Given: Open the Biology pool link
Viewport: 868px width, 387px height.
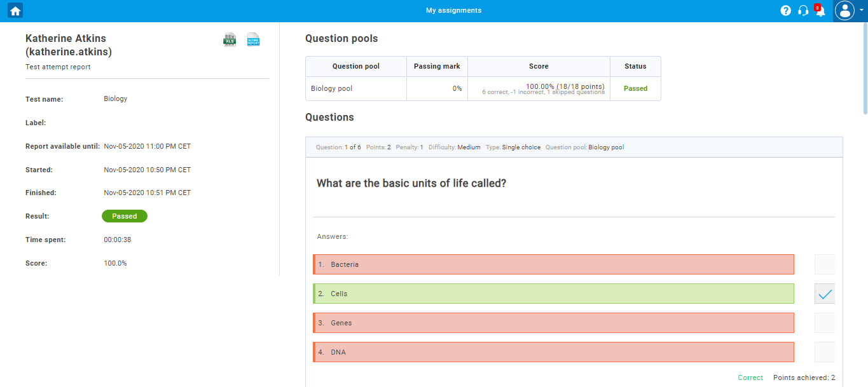Looking at the screenshot, I should pos(331,88).
